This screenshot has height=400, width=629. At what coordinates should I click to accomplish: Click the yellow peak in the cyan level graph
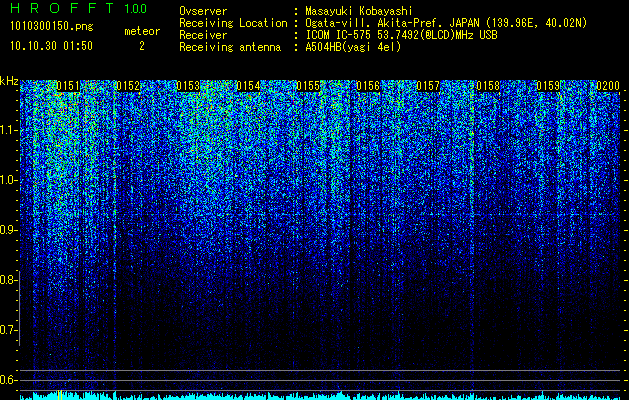[x=59, y=395]
